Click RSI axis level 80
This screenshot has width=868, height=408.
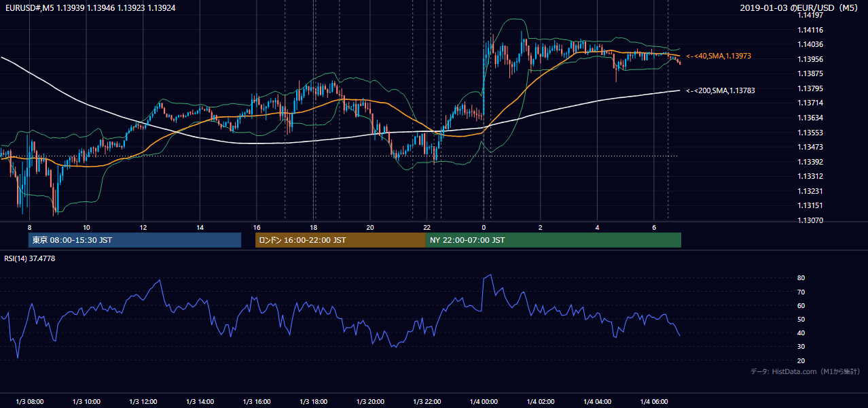pyautogui.click(x=801, y=278)
